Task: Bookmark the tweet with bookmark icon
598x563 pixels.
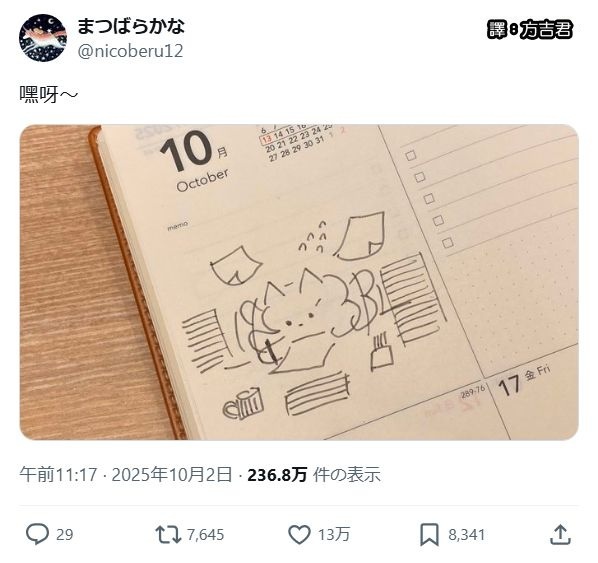Action: click(429, 535)
